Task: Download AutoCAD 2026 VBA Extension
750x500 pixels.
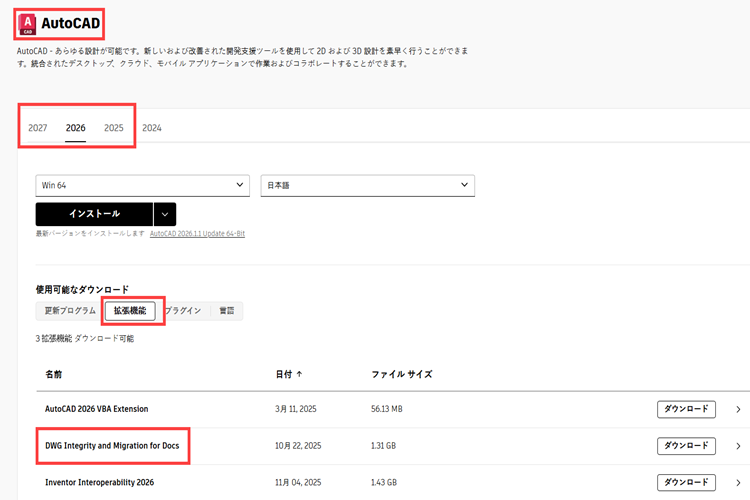Action: click(686, 409)
